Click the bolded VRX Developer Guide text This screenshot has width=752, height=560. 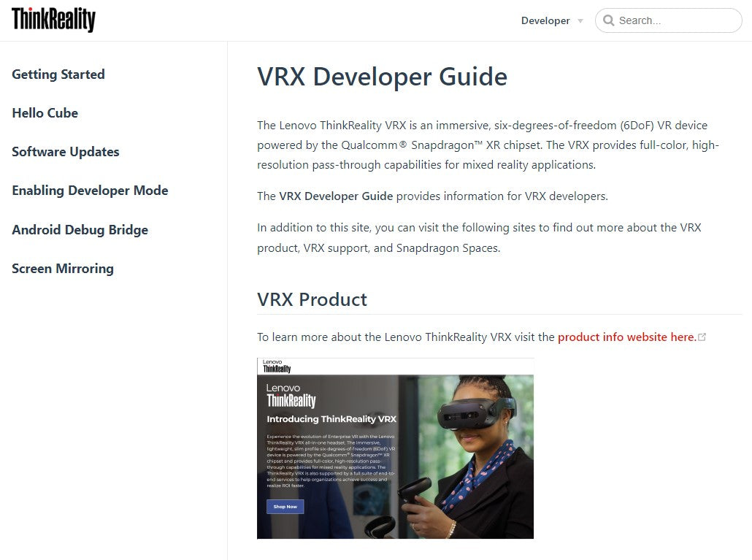(336, 196)
